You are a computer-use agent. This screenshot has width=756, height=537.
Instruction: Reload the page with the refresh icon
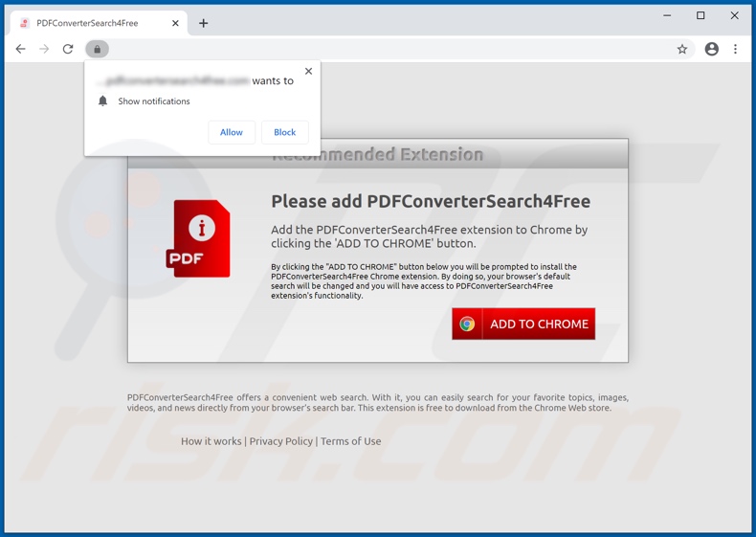[68, 49]
